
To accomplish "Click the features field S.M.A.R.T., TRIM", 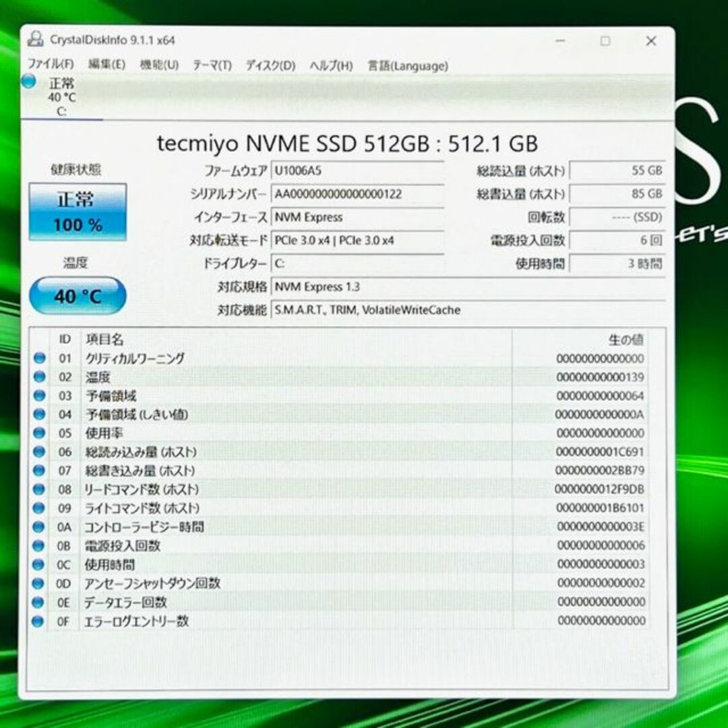I will pyautogui.click(x=468, y=309).
